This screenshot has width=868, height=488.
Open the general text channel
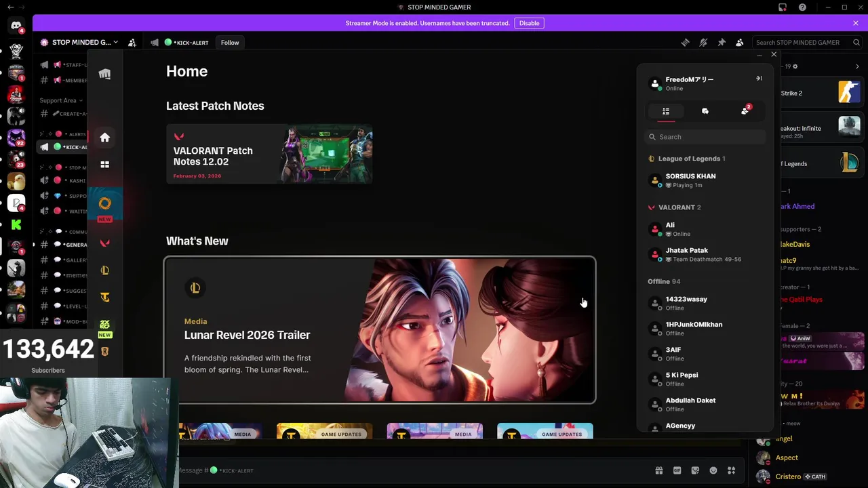(x=62, y=245)
